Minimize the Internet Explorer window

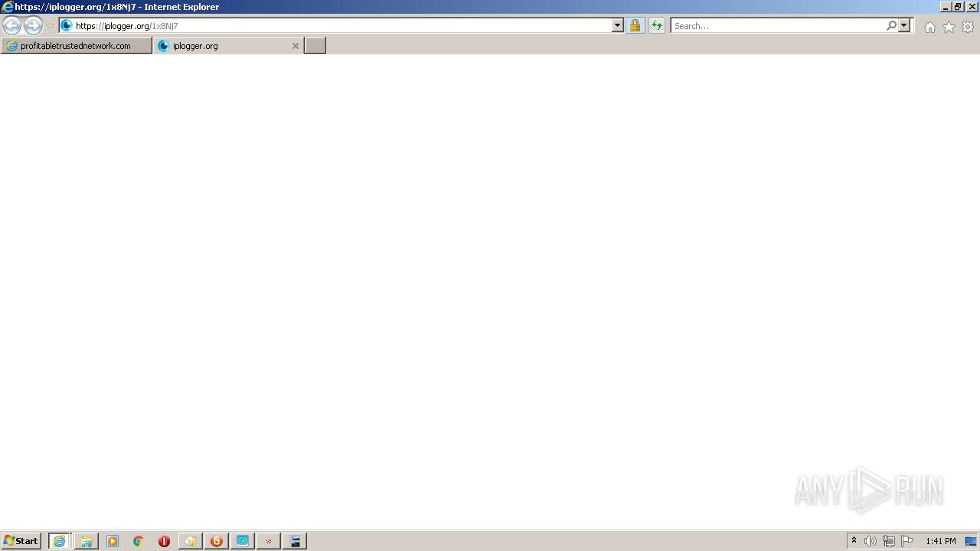click(x=946, y=7)
